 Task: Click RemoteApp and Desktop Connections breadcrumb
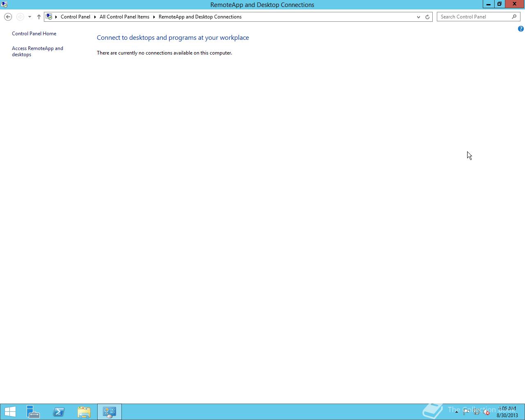(x=200, y=17)
